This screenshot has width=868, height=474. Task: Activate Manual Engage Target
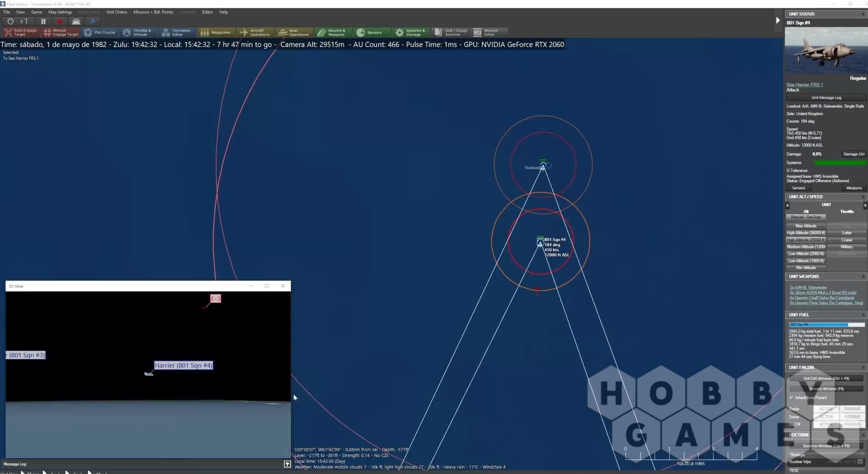[x=61, y=32]
